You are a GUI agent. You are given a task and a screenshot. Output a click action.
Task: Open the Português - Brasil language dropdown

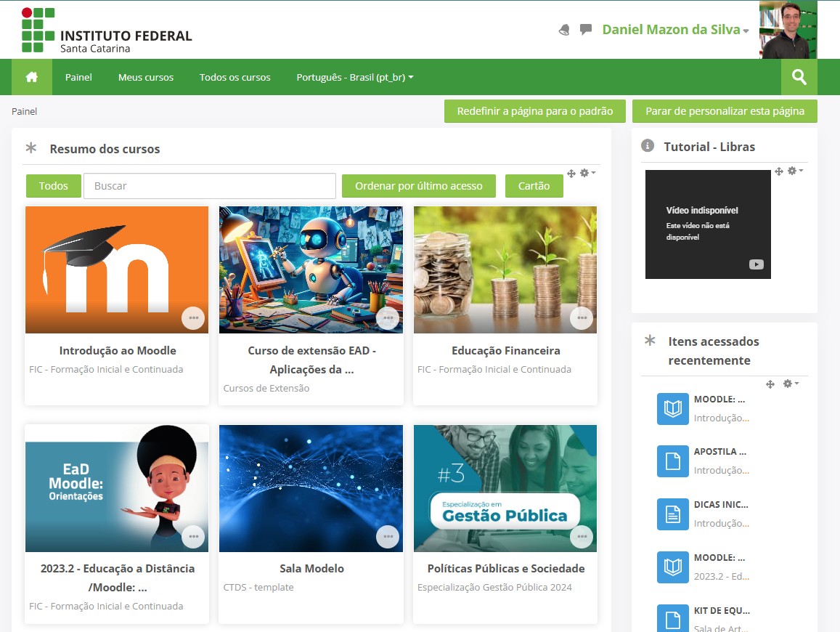[354, 77]
